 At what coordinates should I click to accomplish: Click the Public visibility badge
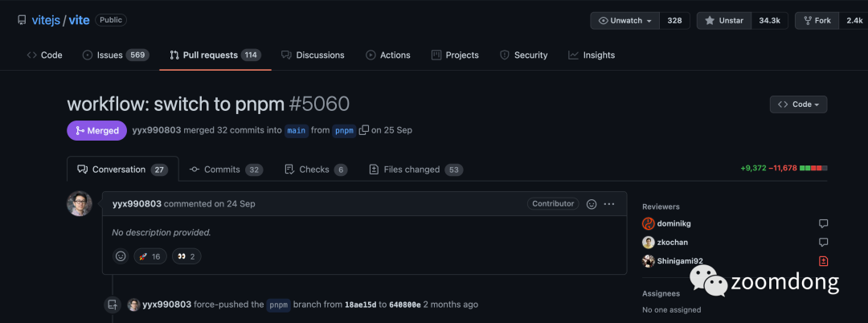point(111,20)
